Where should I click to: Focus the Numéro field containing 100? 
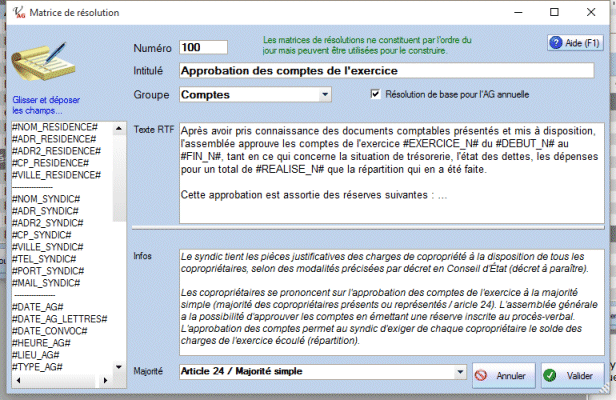[x=203, y=48]
